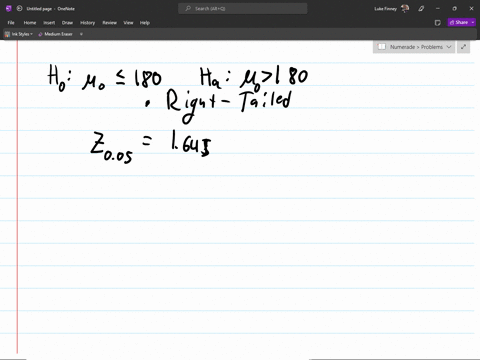
Task: Switch to the Insert tab
Action: point(49,23)
